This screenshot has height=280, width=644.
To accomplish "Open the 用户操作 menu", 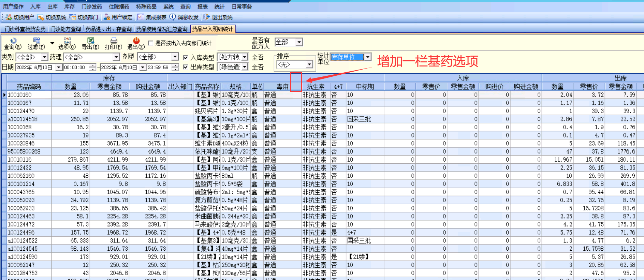I will click(x=13, y=6).
